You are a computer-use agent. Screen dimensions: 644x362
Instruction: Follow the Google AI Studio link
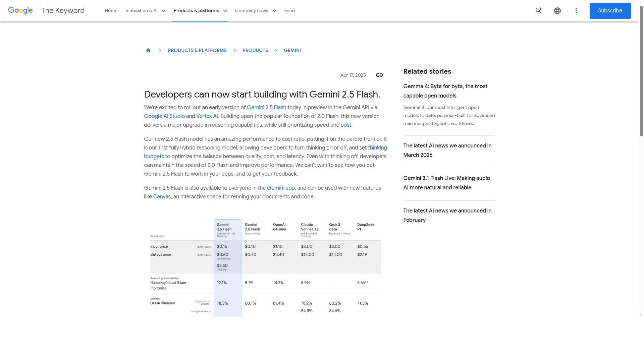tap(164, 116)
